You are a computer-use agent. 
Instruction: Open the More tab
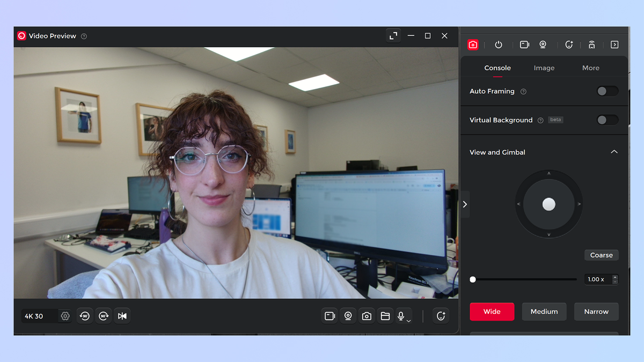[590, 68]
